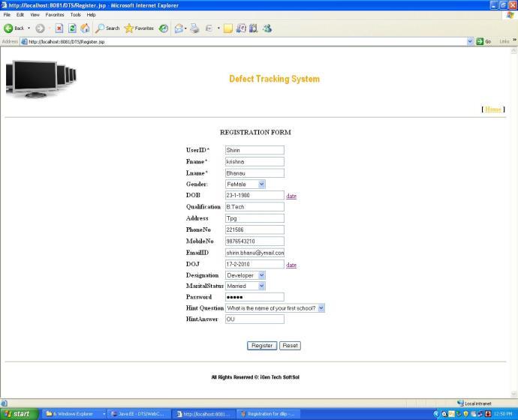This screenshot has width=518, height=420.
Task: Click the Print icon in the toolbar
Action: point(194,28)
